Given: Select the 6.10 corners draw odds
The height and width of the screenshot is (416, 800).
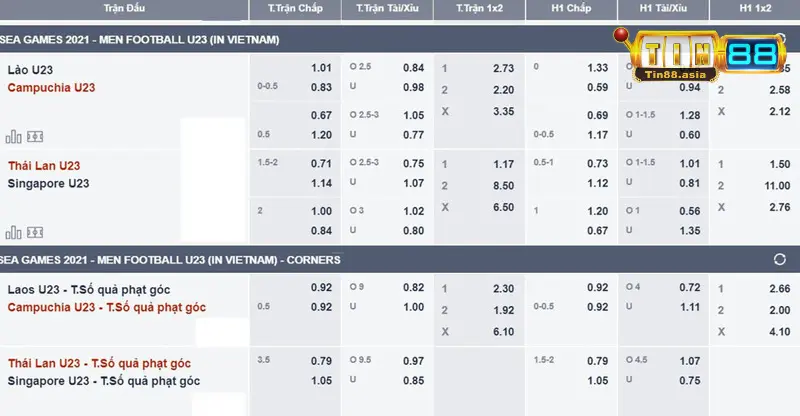Looking at the screenshot, I should (x=504, y=331).
